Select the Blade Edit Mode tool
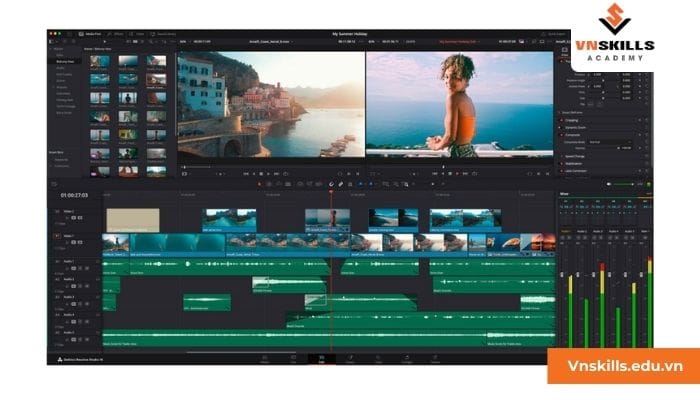The width and height of the screenshot is (700, 400). point(288,184)
